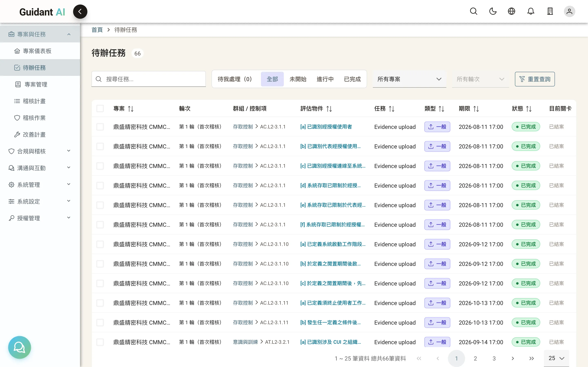Focus the 搜尋任務 search field
Viewport: 588px width, 367px height.
[x=148, y=79]
